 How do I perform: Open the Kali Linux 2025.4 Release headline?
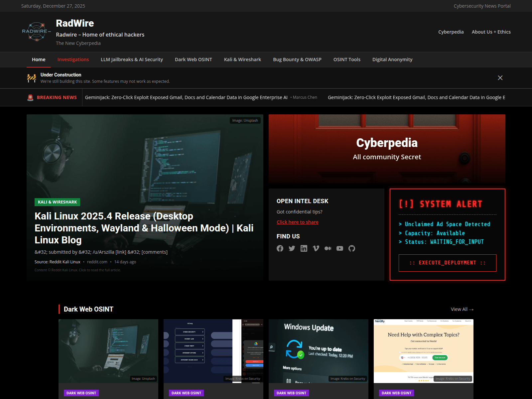144,228
